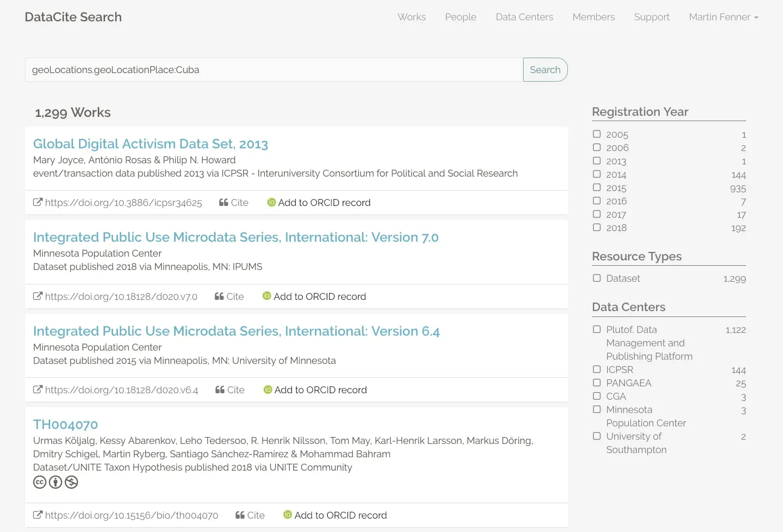Open the Global Digital Activism Data Set title
The image size is (783, 532).
(151, 144)
